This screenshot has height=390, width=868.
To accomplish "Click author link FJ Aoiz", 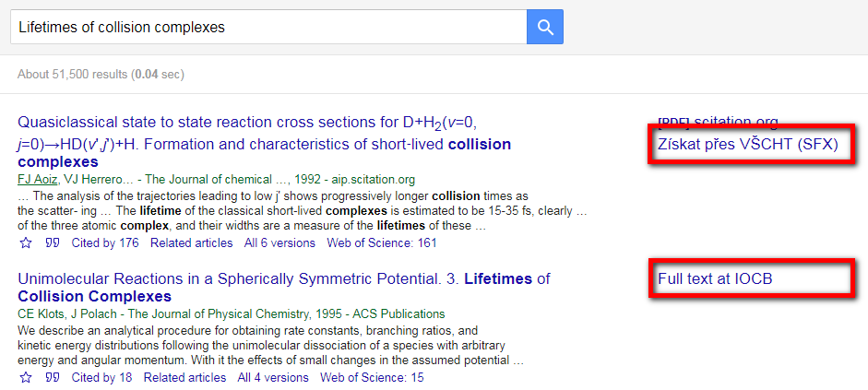I will click(38, 179).
